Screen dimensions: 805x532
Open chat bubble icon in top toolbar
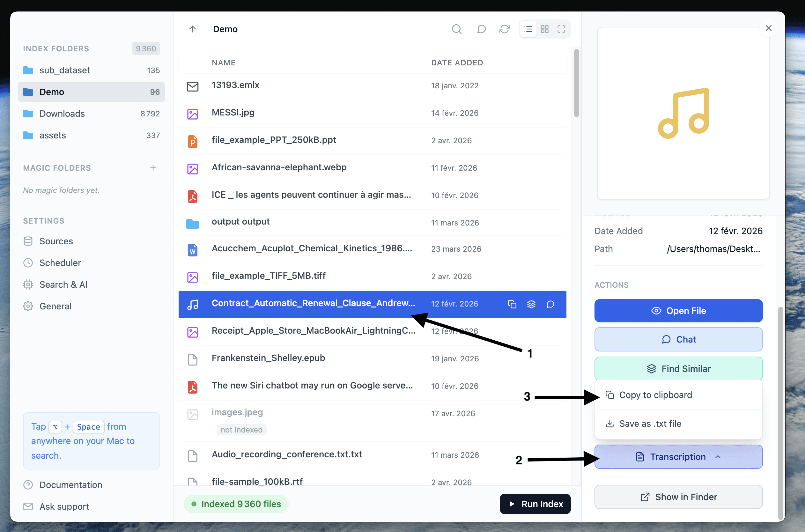tap(481, 29)
